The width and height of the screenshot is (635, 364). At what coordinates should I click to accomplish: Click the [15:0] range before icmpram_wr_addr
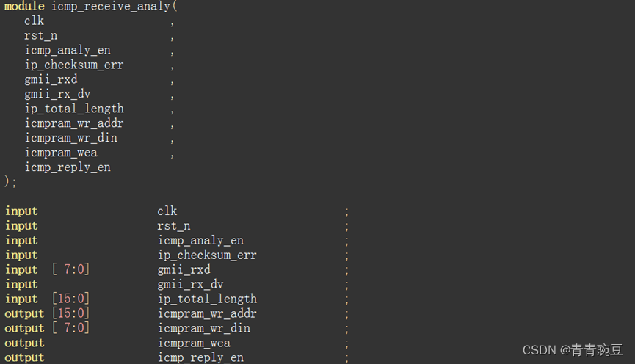click(x=71, y=313)
